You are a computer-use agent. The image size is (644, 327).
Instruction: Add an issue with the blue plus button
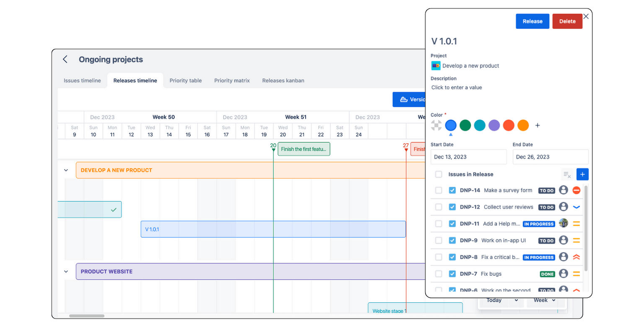coord(582,175)
